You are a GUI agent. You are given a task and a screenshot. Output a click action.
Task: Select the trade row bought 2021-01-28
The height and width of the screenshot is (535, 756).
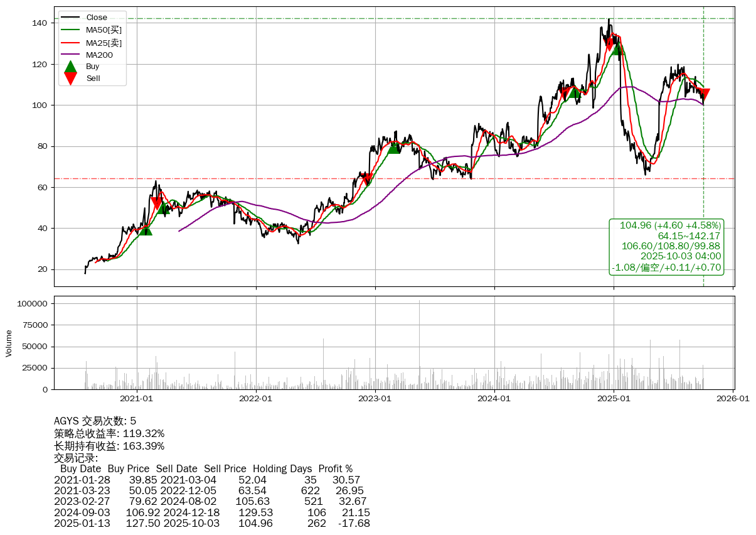click(207, 480)
